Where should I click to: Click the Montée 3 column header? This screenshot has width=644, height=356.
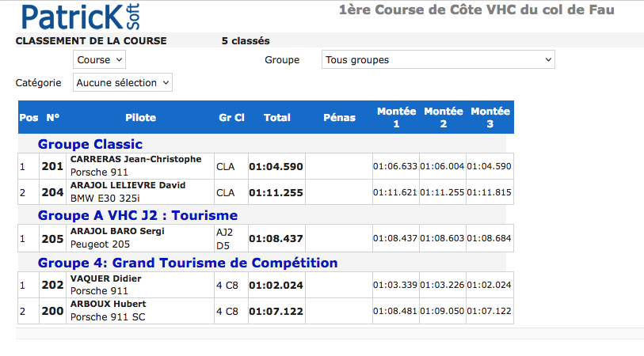[490, 117]
